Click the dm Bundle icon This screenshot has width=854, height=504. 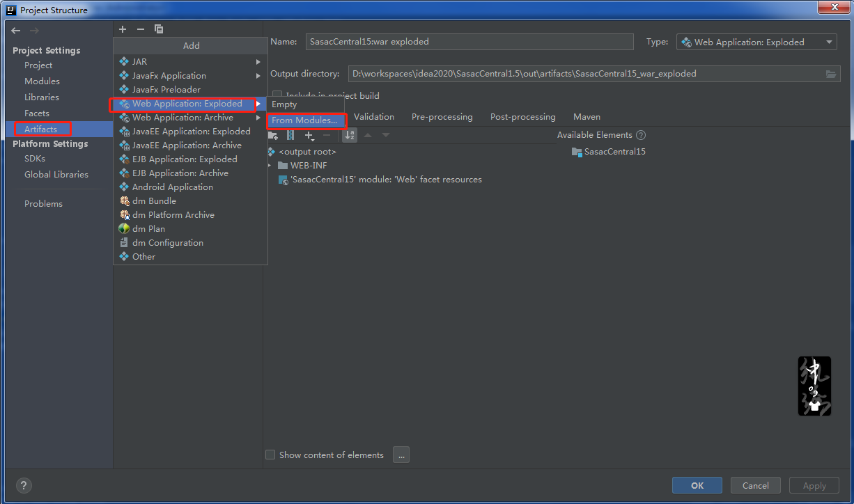[124, 201]
